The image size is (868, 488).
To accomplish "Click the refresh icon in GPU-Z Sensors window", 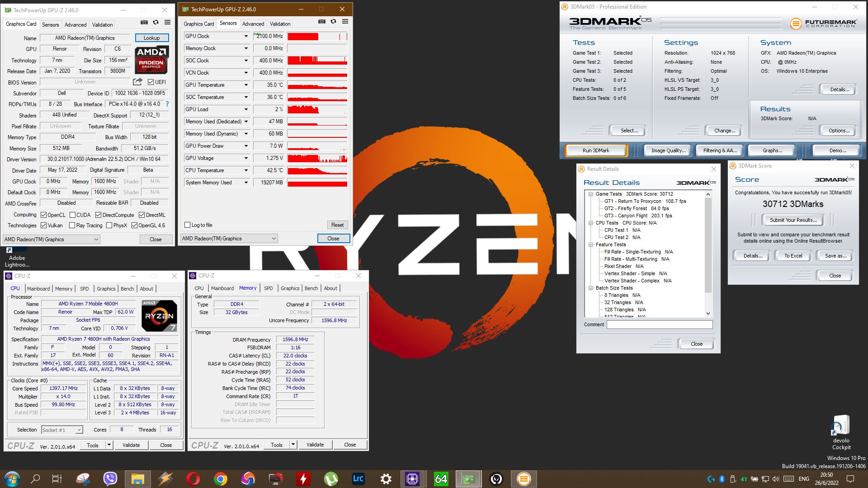I will click(333, 21).
